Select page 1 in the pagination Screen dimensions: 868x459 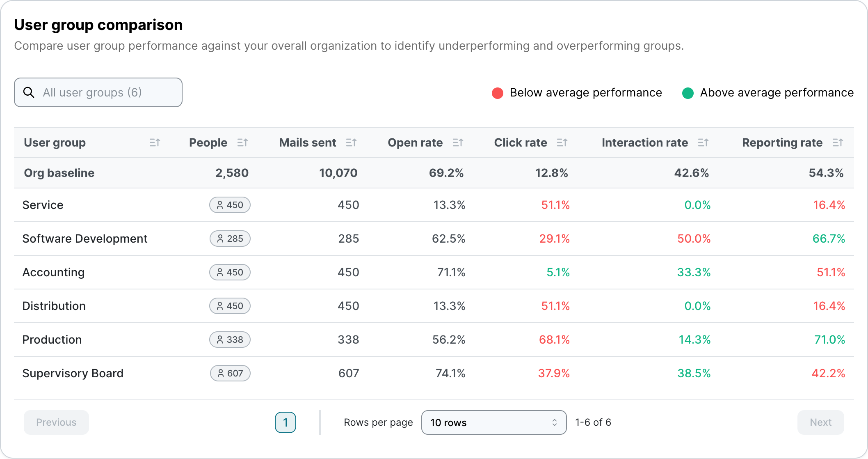(x=286, y=422)
